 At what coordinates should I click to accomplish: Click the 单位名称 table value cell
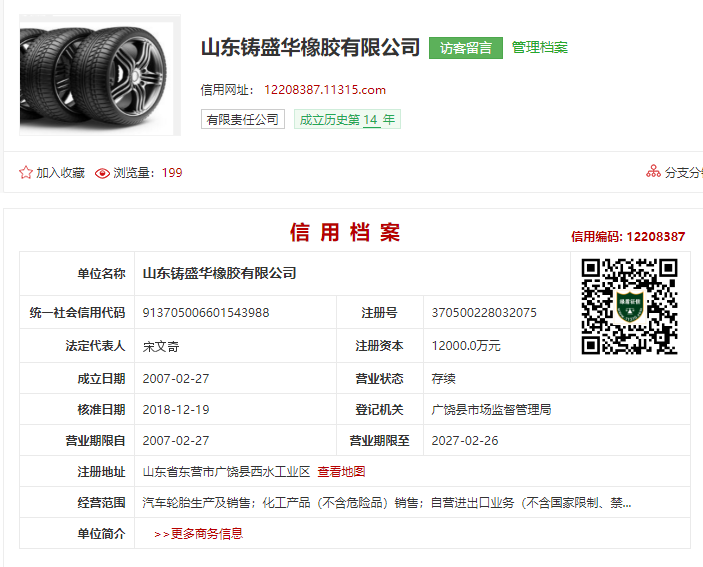coord(352,273)
